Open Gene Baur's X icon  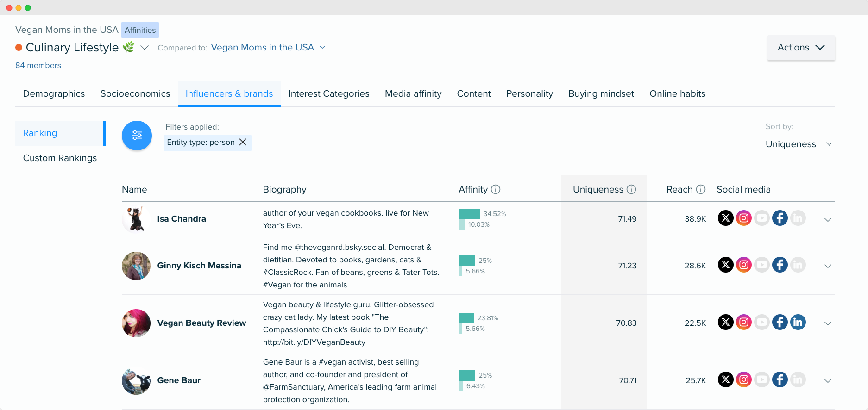pyautogui.click(x=726, y=379)
